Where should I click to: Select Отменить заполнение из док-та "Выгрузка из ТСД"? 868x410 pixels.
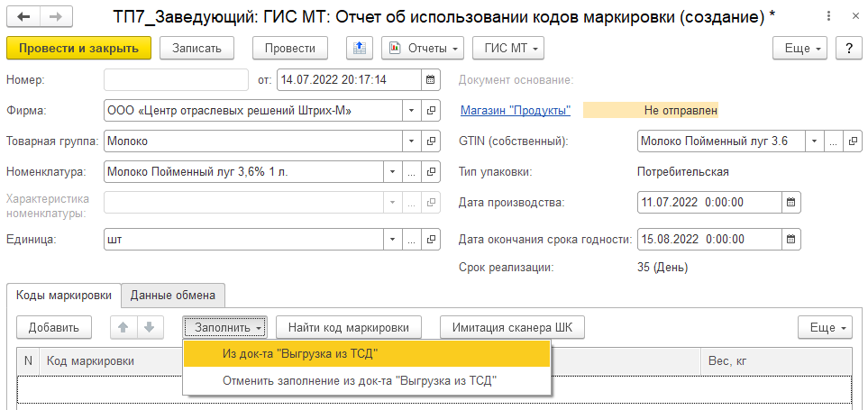pyautogui.click(x=367, y=380)
